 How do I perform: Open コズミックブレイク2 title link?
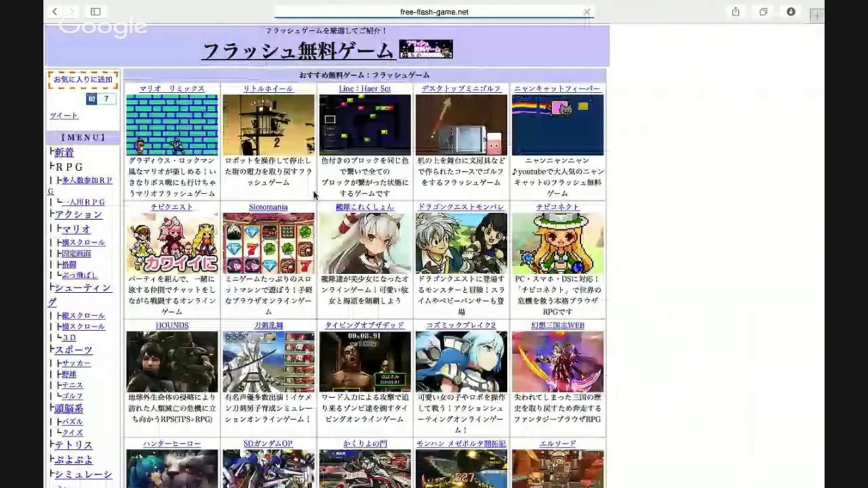click(x=461, y=325)
